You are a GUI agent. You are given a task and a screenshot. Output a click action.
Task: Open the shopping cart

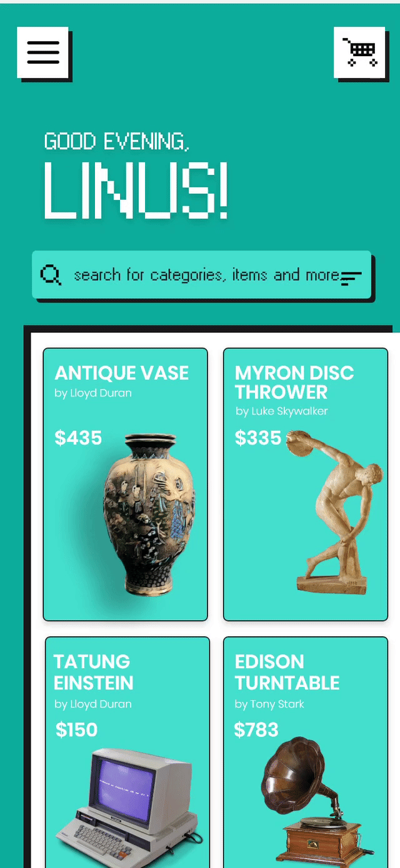(359, 52)
